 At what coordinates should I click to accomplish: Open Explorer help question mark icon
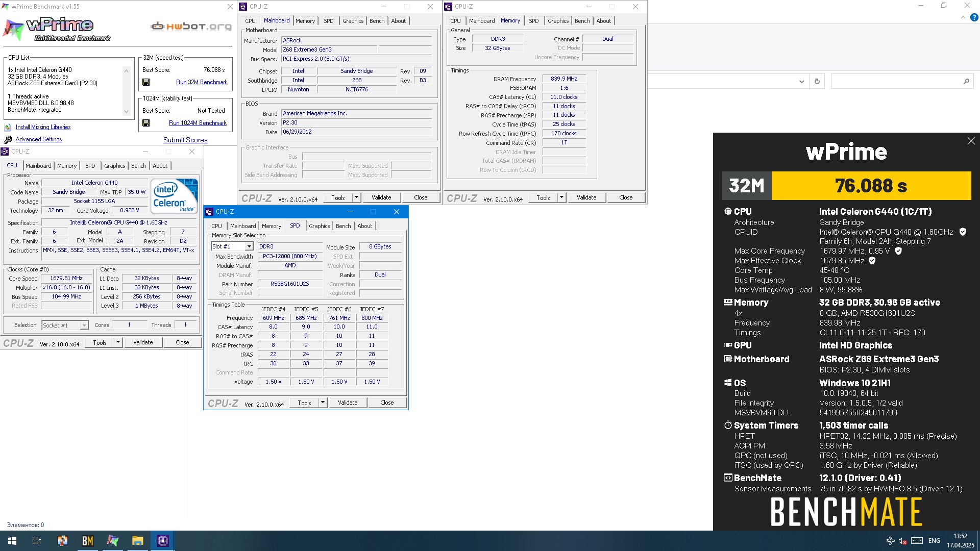pos(974,17)
